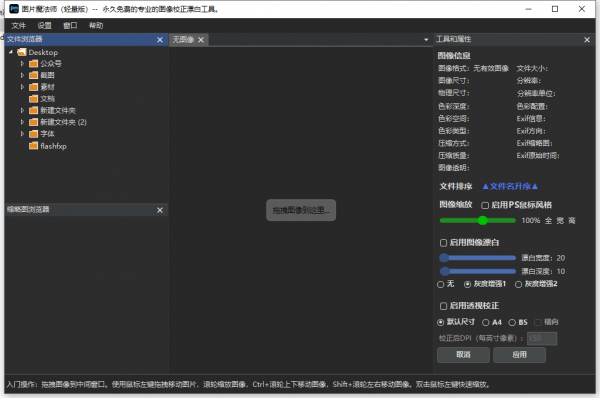
Task: Click the Desktop folder icon
Action: coord(22,52)
